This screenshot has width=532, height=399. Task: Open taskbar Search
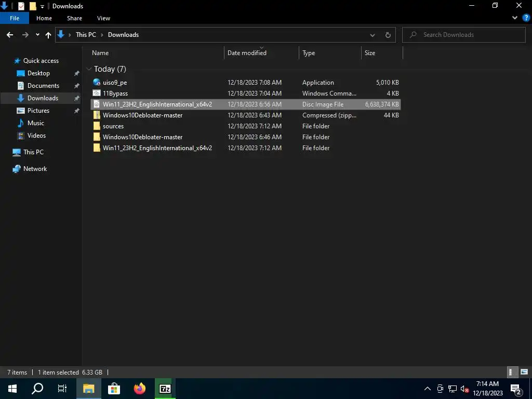coord(37,389)
